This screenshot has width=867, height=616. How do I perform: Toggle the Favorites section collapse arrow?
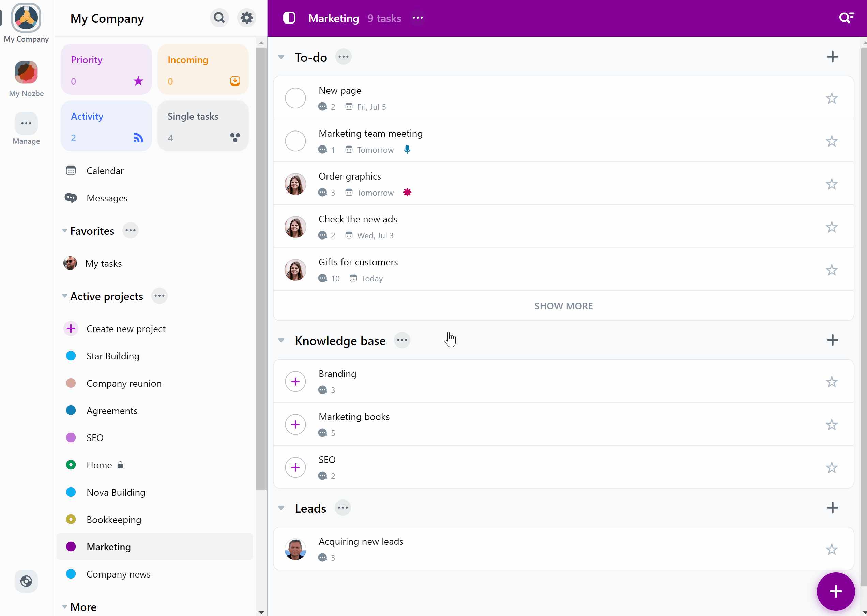(65, 231)
